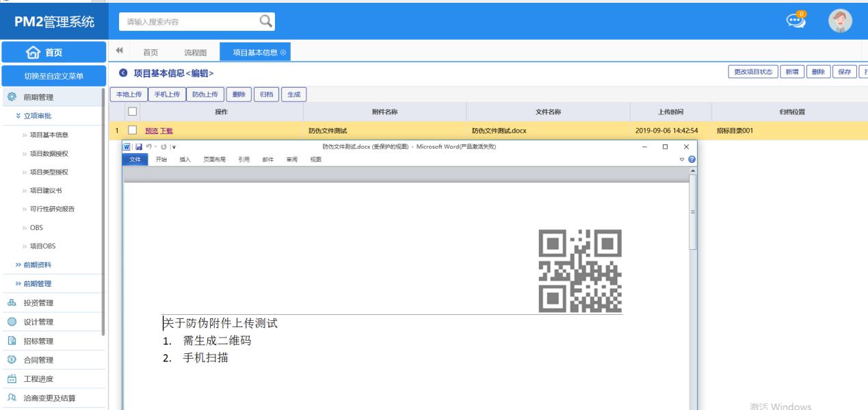Collapse sidebar with double-arrow icon
Screen dimensions: 868x410
pos(119,52)
